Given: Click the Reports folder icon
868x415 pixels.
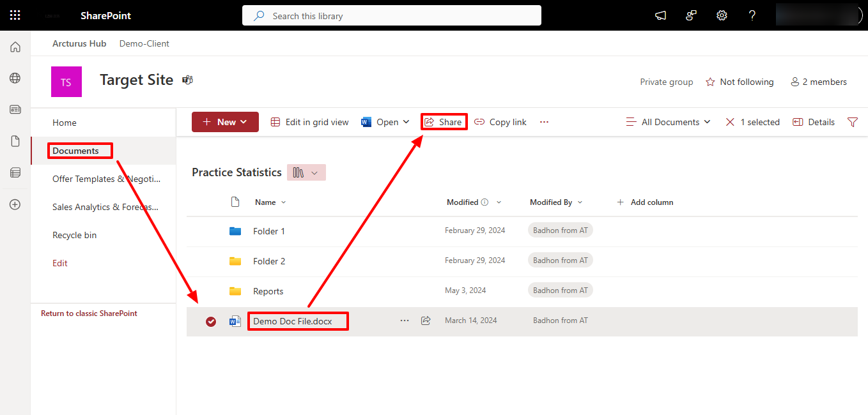Looking at the screenshot, I should 235,291.
